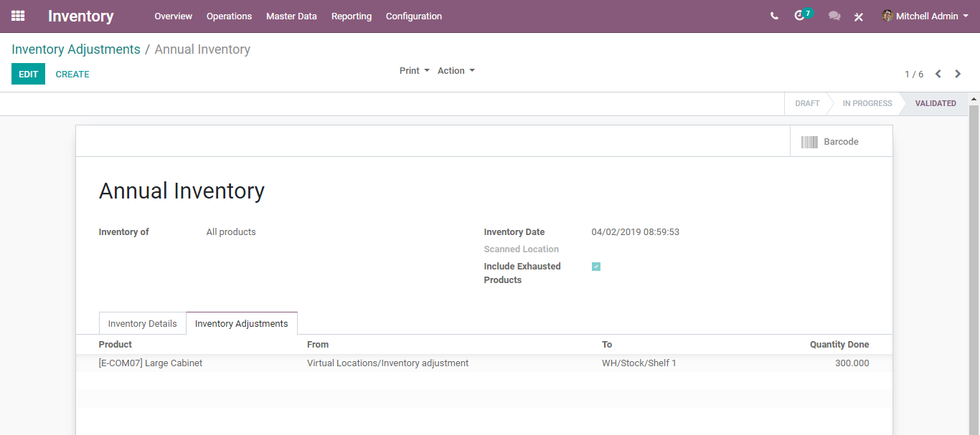Screen dimensions: 980x435
Task: Click the All products value
Action: [231, 231]
